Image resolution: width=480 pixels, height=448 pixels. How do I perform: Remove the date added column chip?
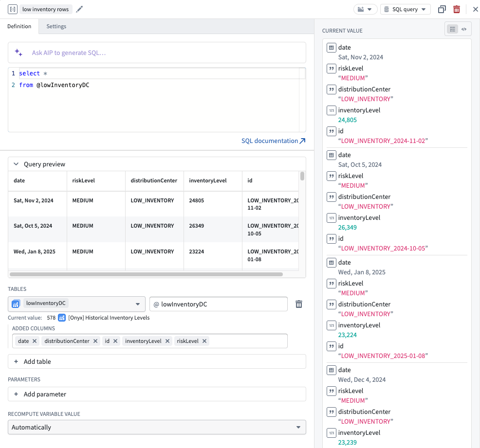click(x=35, y=341)
